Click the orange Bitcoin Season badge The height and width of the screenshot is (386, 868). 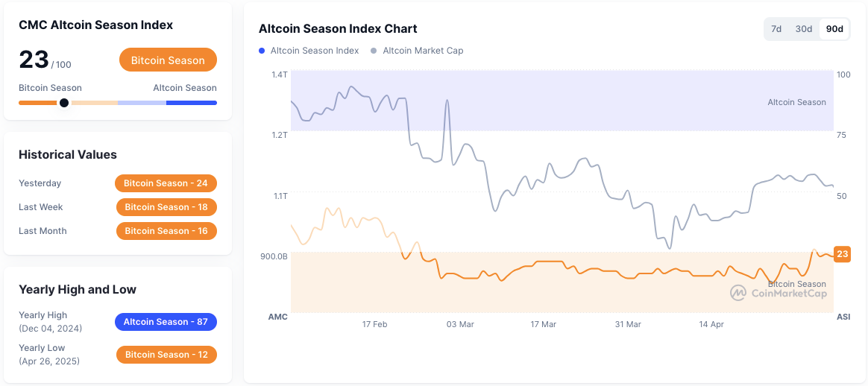pyautogui.click(x=168, y=60)
